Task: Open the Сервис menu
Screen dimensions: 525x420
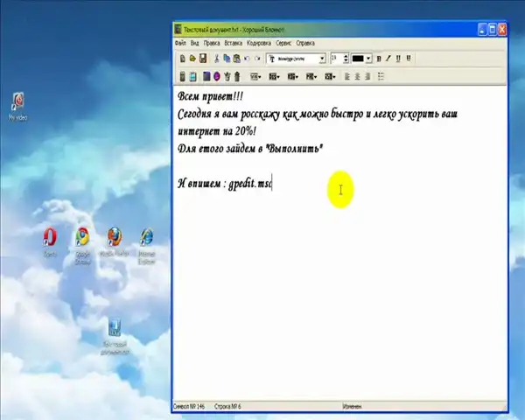Action: point(283,43)
